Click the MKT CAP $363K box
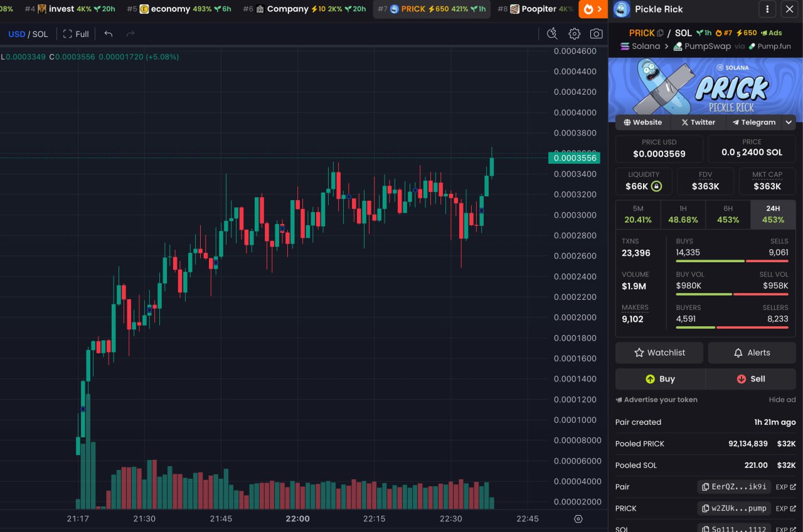Viewport: 803px width, 532px height. 767,181
